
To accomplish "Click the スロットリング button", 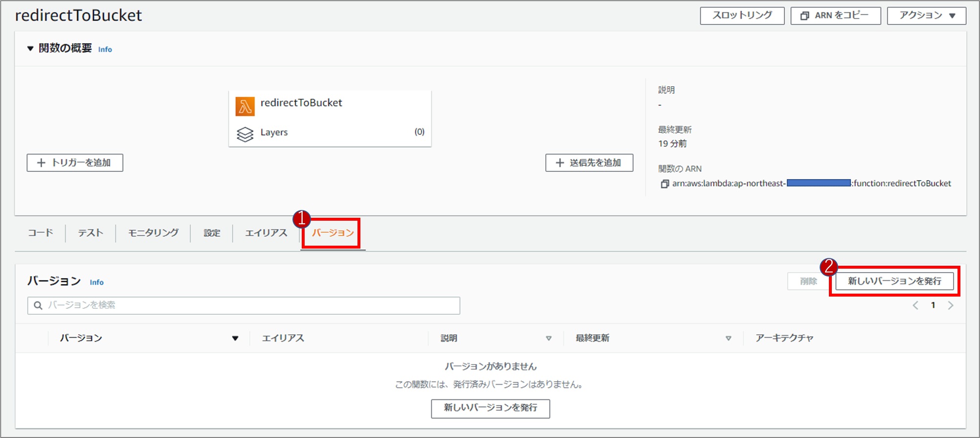I will [x=742, y=16].
